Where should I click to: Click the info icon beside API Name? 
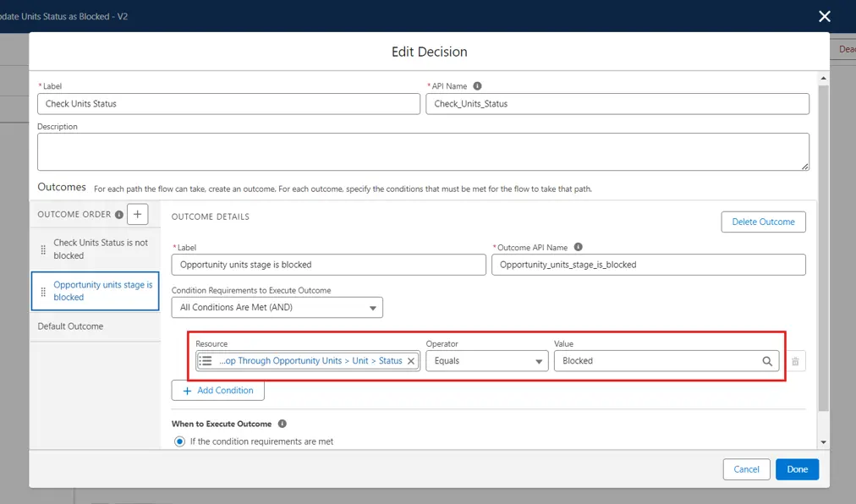(x=478, y=86)
